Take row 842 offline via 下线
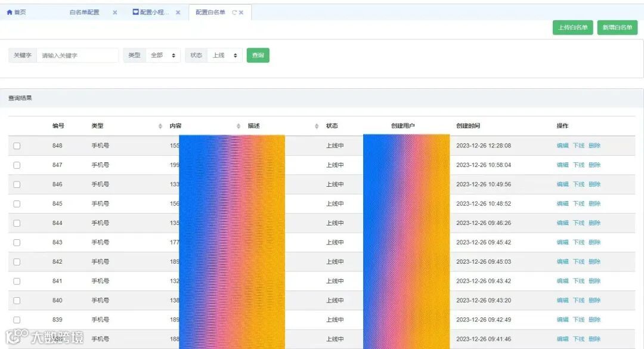The image size is (644, 349). [x=578, y=261]
